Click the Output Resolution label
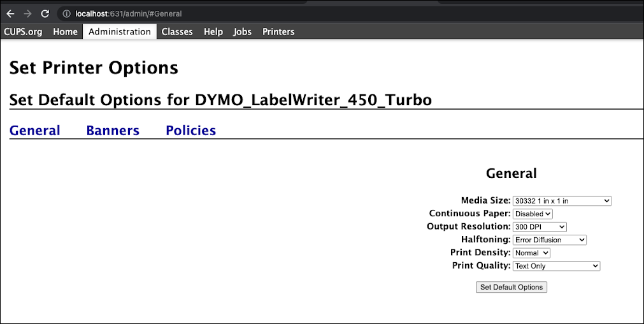The height and width of the screenshot is (324, 644). tap(469, 226)
